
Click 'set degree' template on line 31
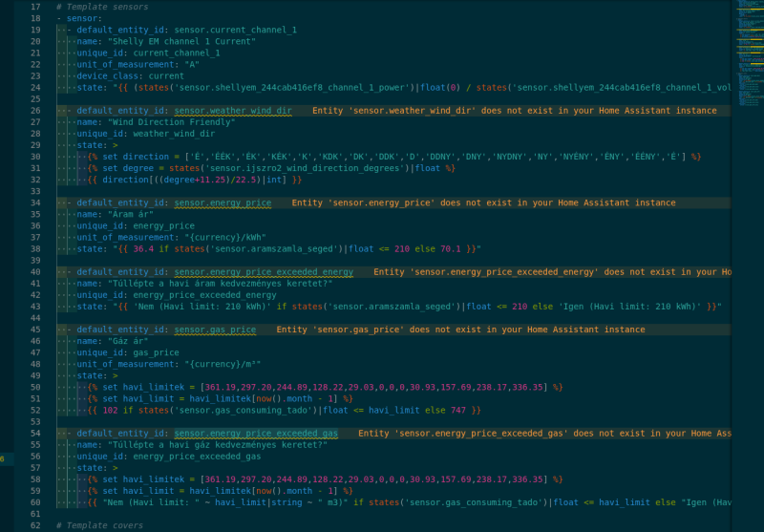pos(271,168)
